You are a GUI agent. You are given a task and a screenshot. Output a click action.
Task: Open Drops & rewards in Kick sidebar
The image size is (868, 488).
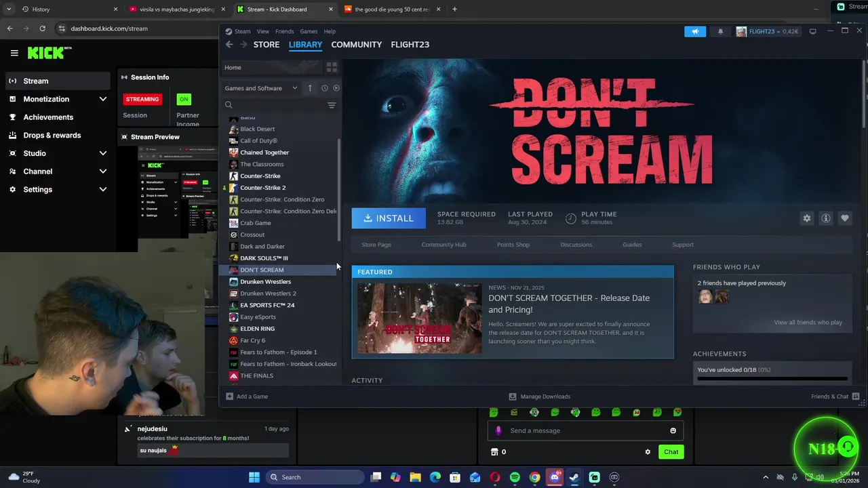tap(52, 135)
